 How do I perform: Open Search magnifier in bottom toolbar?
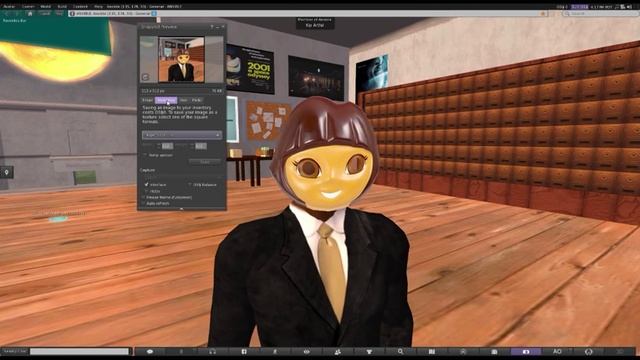tap(400, 351)
